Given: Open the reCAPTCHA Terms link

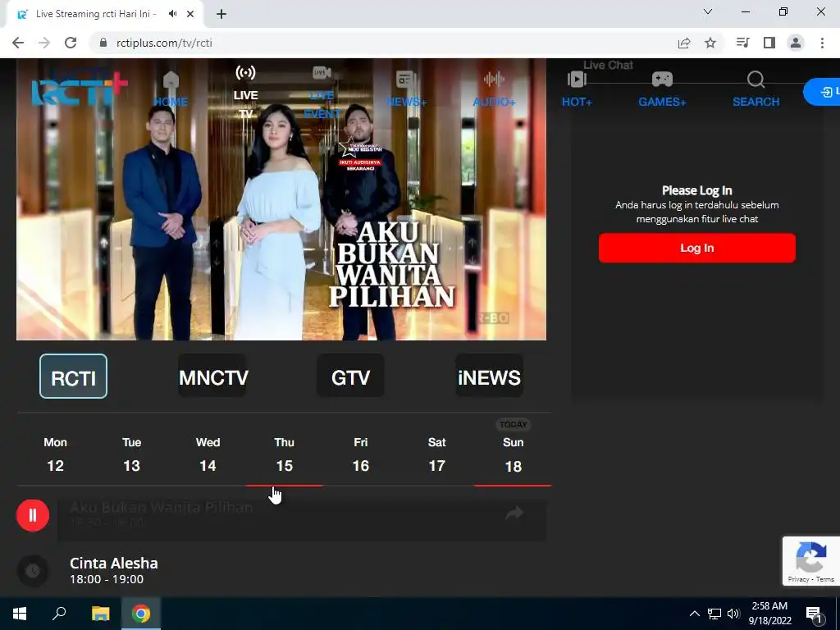Looking at the screenshot, I should (825, 579).
